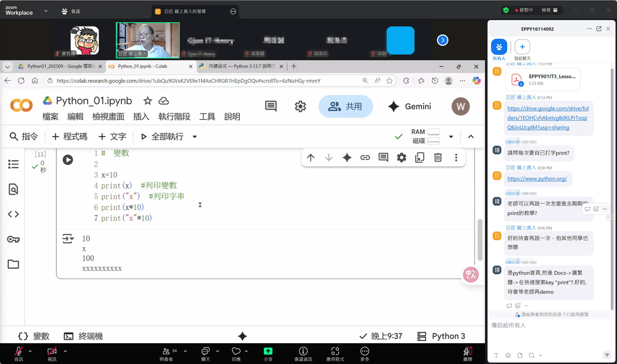Add a comment to the code cell
This screenshot has height=364, width=617.
[383, 158]
